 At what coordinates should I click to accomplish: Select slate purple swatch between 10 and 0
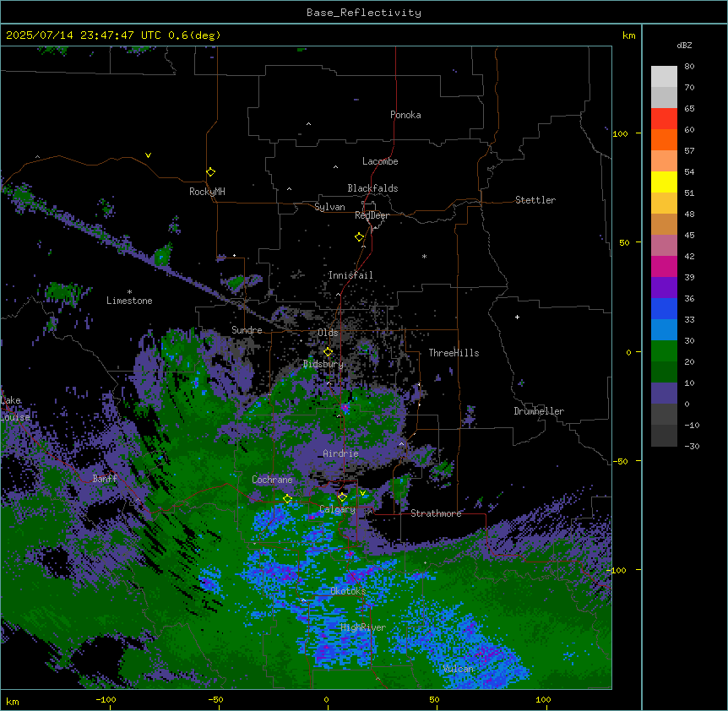(x=664, y=393)
